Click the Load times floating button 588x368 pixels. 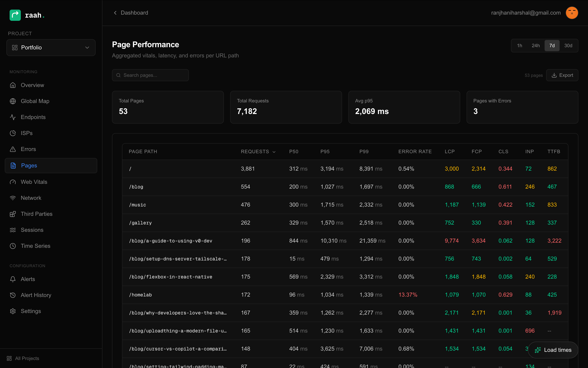[553, 350]
